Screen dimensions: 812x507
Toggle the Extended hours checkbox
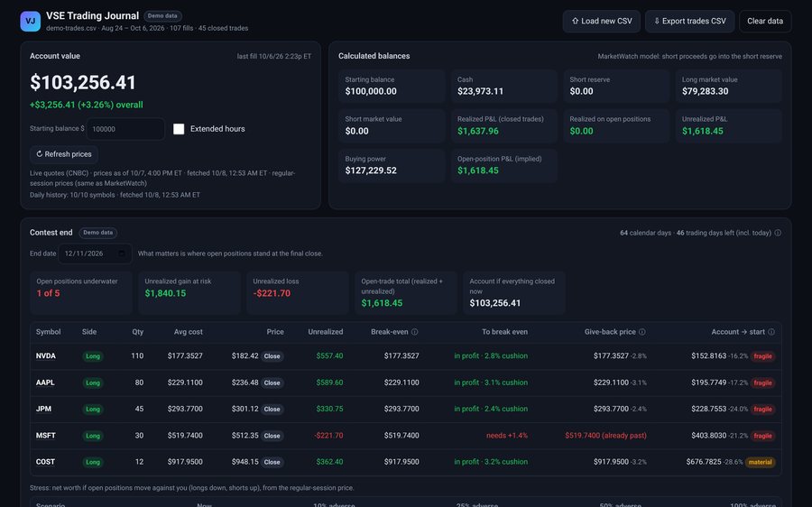point(179,129)
